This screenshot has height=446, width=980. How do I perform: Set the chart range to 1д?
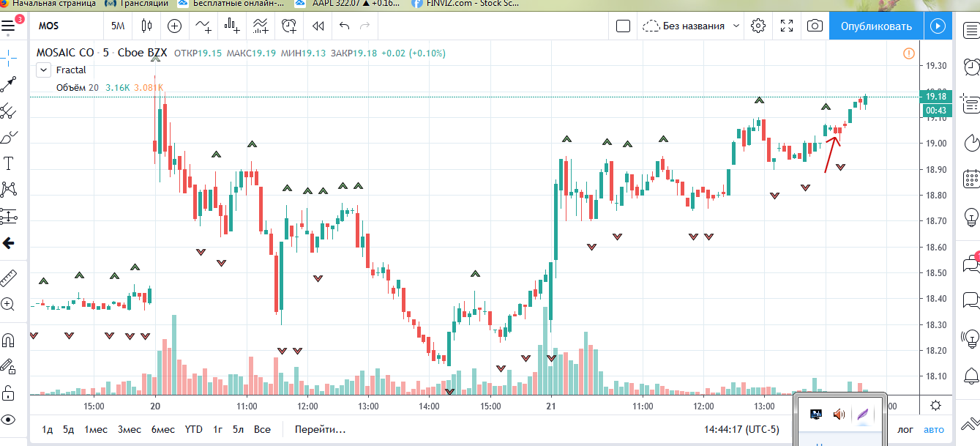coord(48,430)
